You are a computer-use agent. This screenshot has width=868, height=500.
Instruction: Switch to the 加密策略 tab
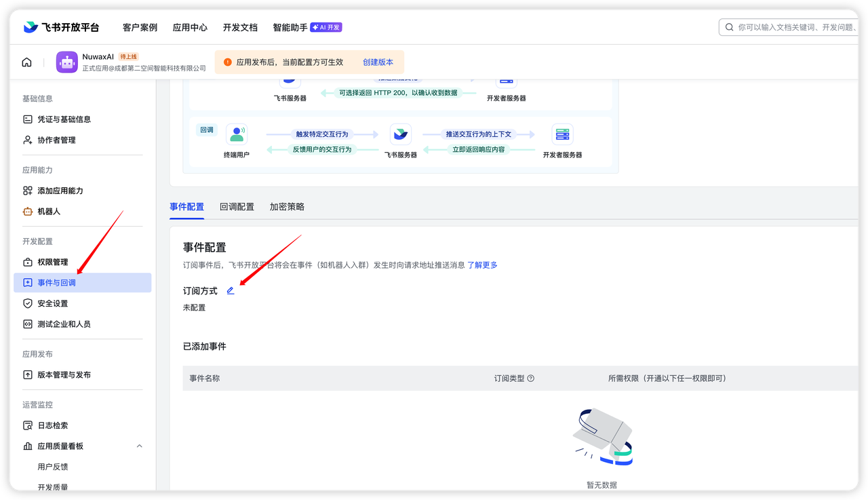pyautogui.click(x=287, y=207)
